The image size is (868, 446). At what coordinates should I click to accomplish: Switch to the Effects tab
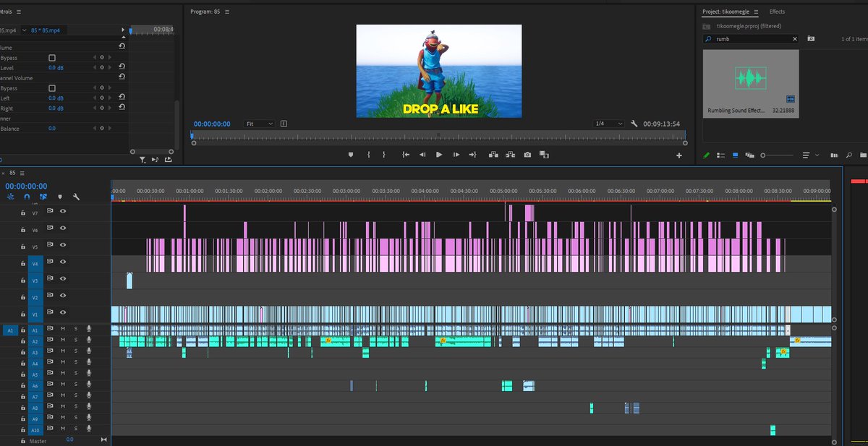777,12
